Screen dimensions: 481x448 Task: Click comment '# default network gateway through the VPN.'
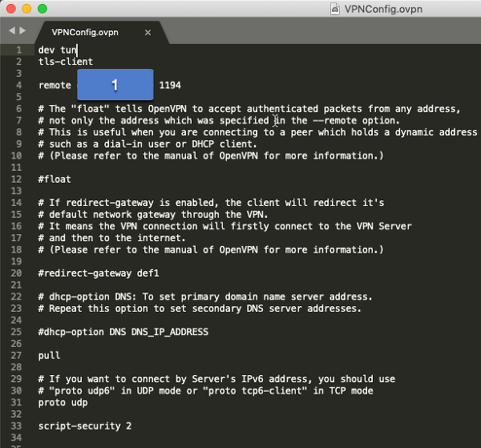[x=153, y=214]
